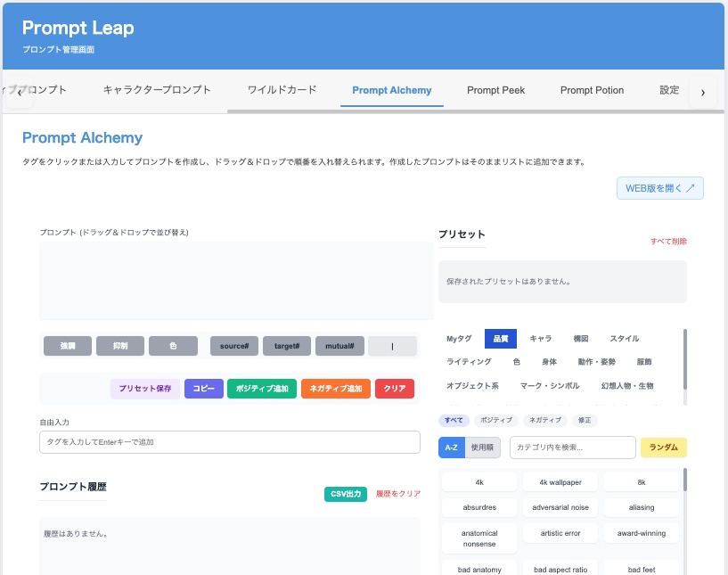Select the ライティング category
Image resolution: width=728 pixels, height=575 pixels.
pyautogui.click(x=469, y=362)
